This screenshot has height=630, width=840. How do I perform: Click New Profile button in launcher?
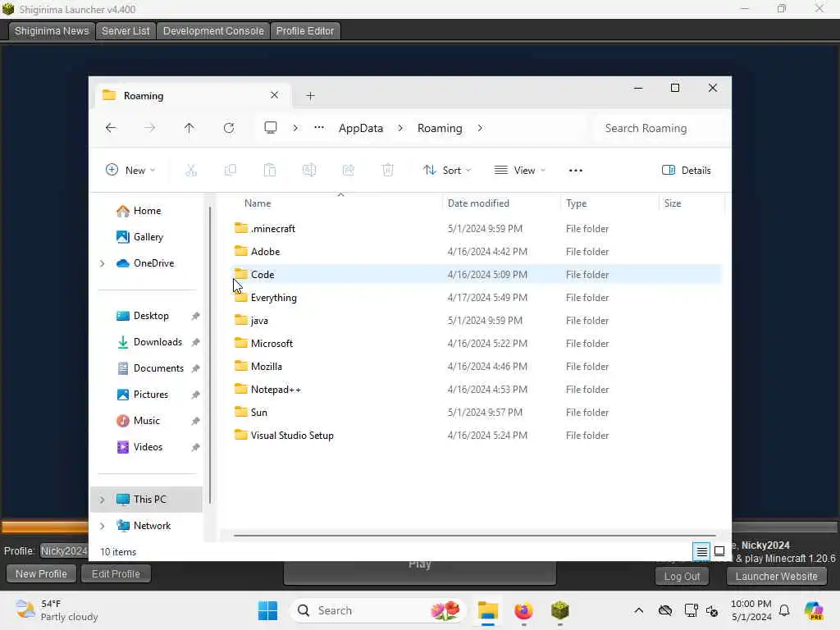pyautogui.click(x=41, y=573)
